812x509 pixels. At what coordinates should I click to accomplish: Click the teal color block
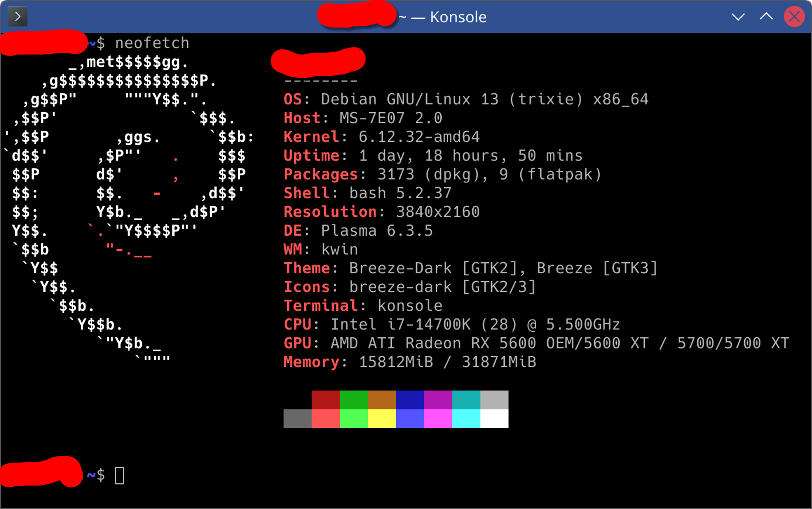point(466,400)
